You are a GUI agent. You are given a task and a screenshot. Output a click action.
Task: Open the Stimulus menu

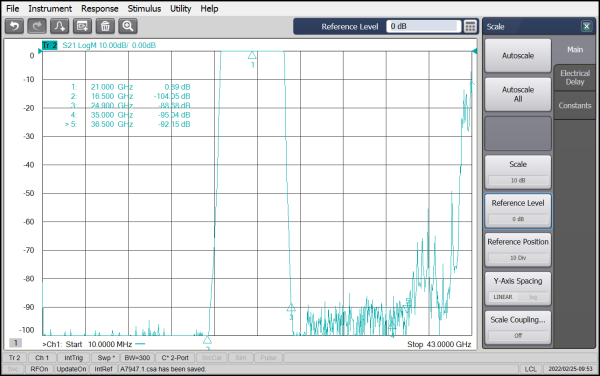click(144, 8)
